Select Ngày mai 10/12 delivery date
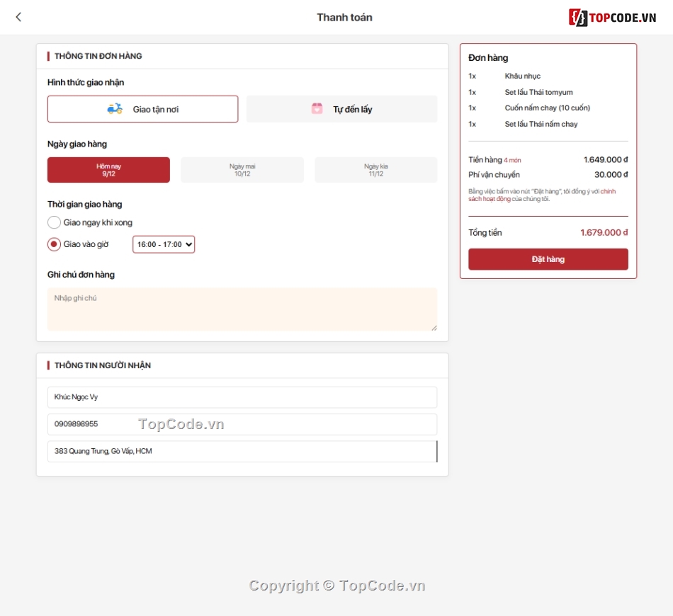Viewport: 673px width, 616px height. (242, 170)
